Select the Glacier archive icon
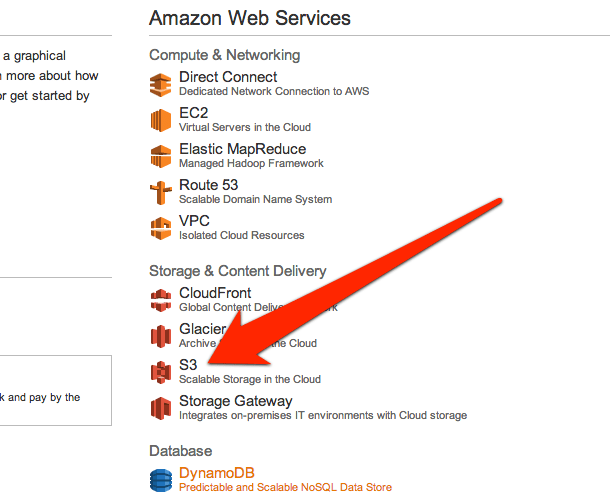610x494 pixels. tap(161, 336)
